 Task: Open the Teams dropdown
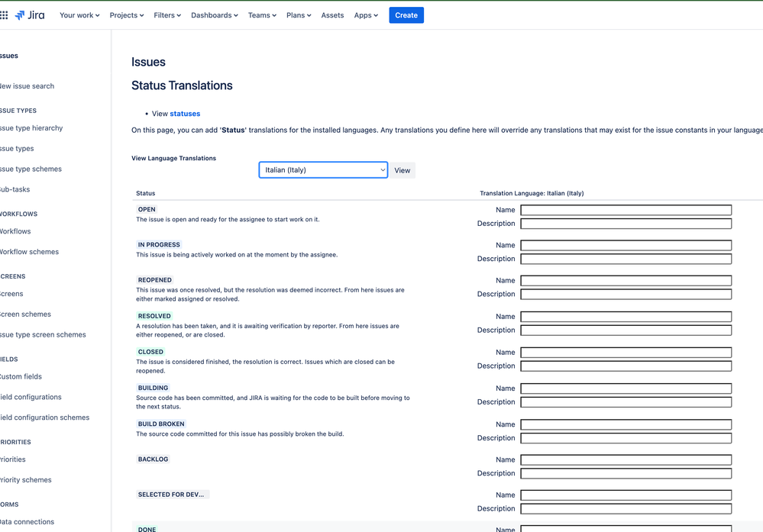pyautogui.click(x=262, y=15)
